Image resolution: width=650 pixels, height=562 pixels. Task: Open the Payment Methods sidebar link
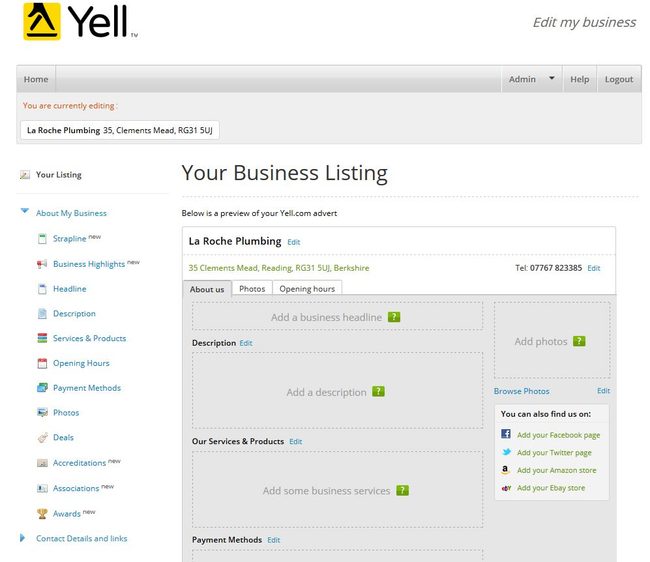point(87,388)
